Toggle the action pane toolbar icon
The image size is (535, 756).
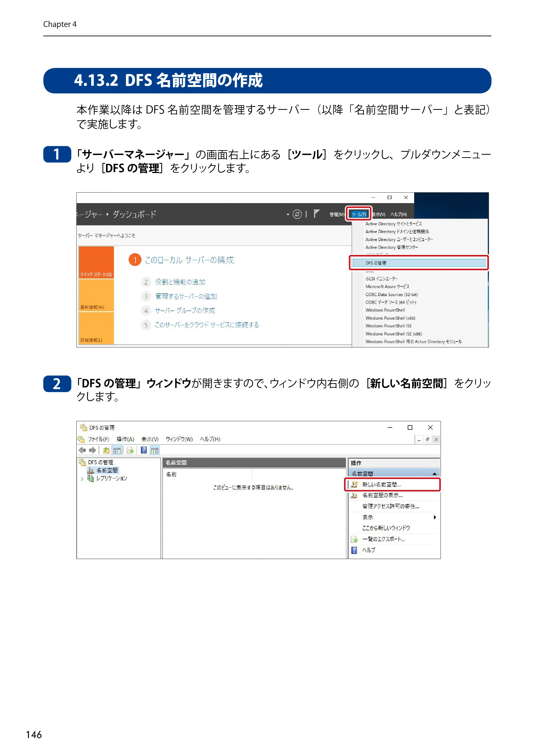coord(155,450)
